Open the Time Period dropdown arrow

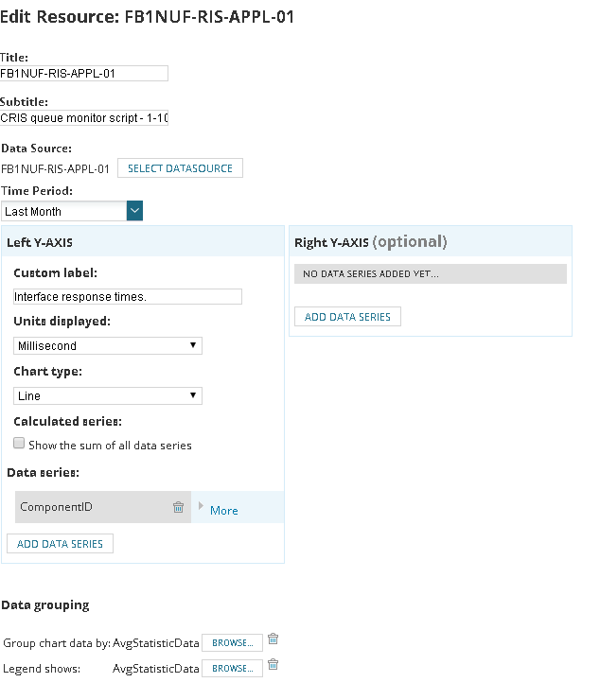pos(134,211)
